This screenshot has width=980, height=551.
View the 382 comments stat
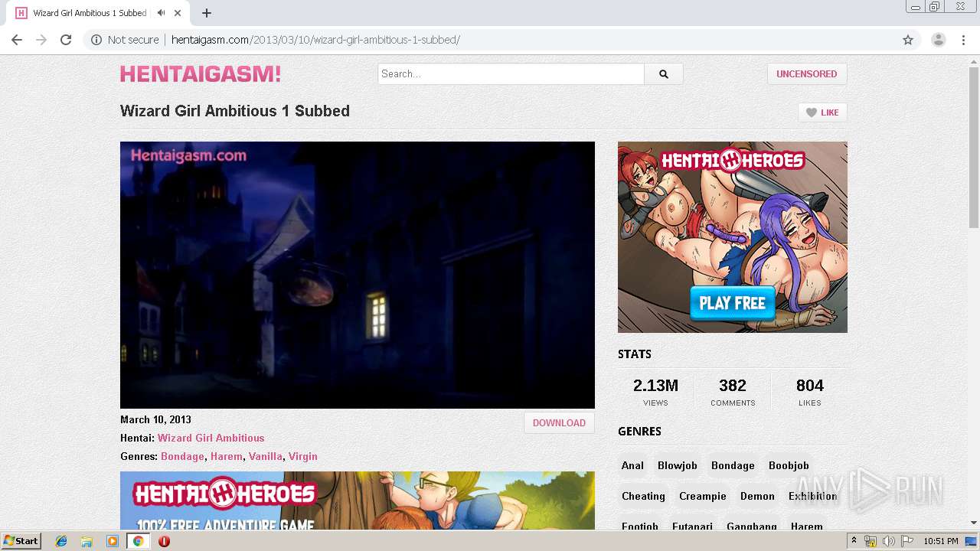[733, 391]
